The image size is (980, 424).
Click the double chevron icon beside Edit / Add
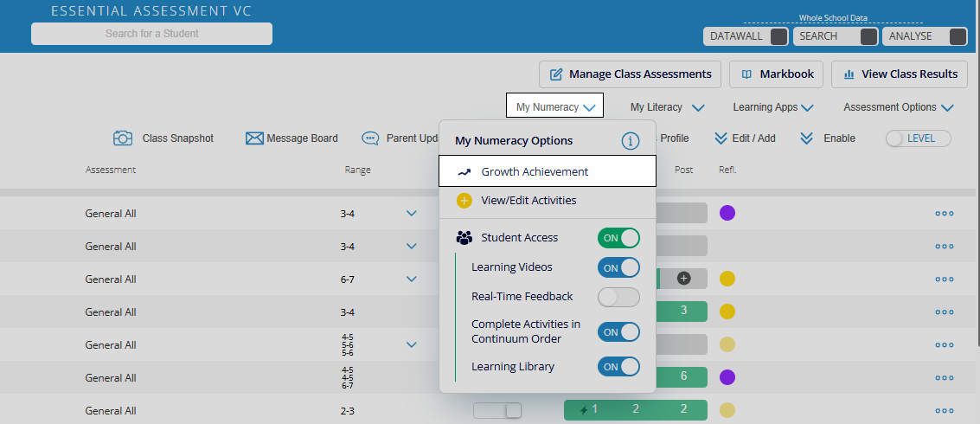point(721,138)
